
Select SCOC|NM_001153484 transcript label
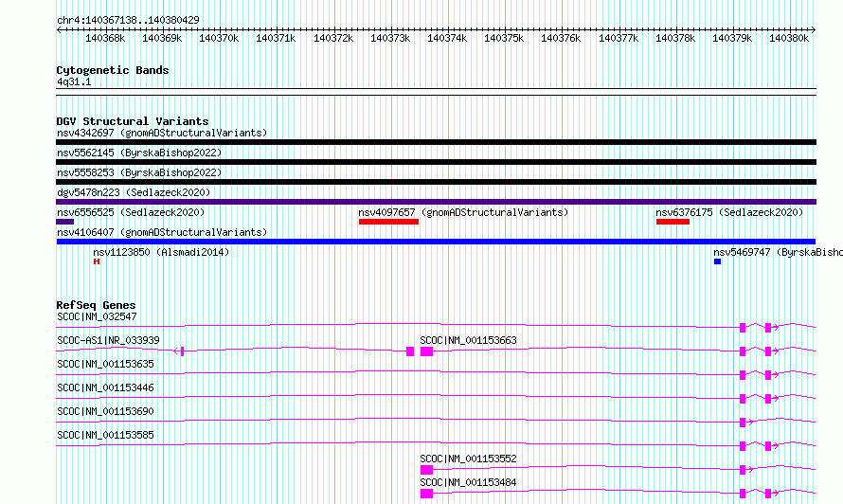[x=468, y=482]
